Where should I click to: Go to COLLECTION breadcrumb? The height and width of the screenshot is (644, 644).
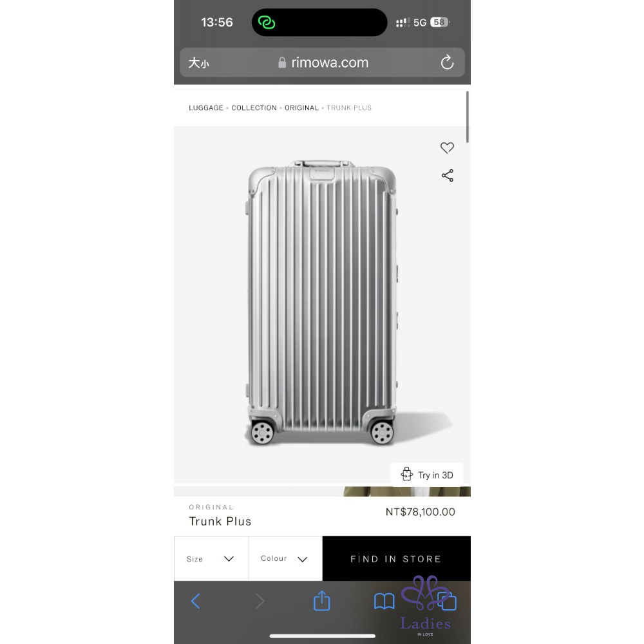[254, 108]
